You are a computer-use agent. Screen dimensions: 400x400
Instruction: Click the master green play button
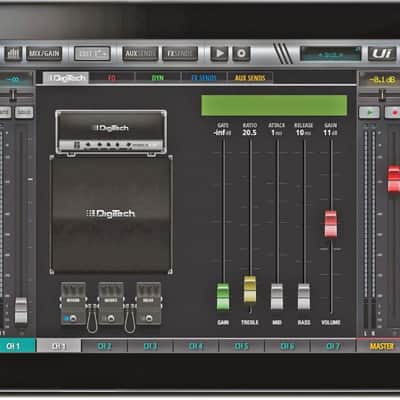[369, 113]
